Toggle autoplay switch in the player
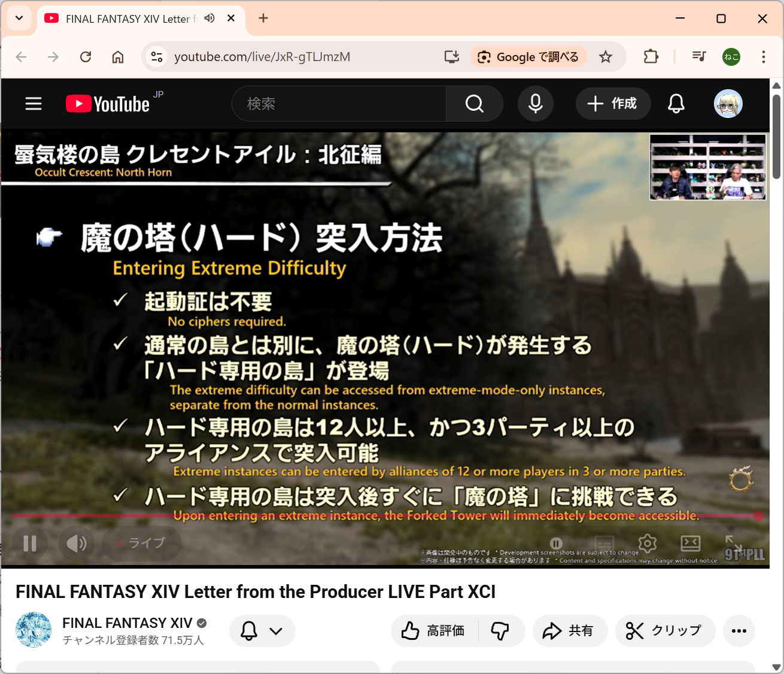Viewport: 784px width, 674px height. (557, 544)
